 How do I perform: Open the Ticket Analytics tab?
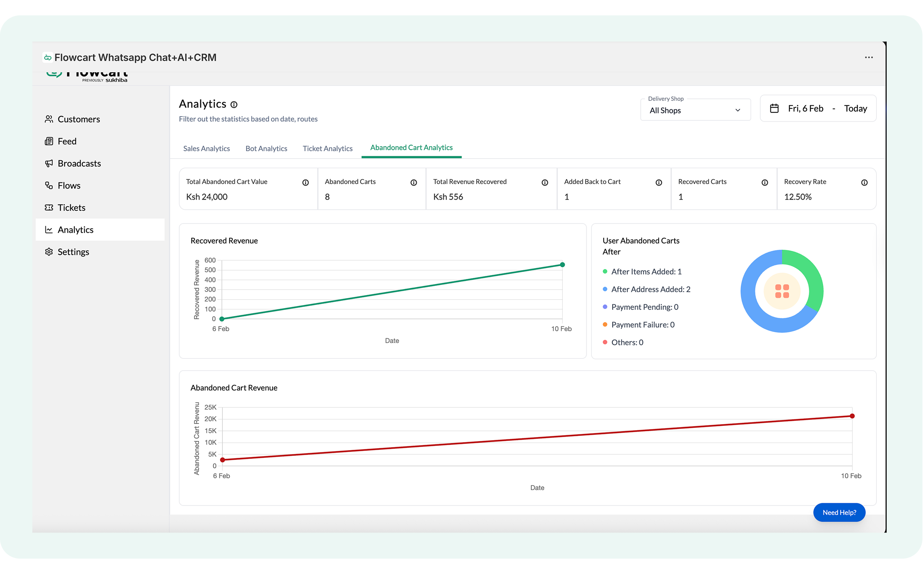point(327,149)
